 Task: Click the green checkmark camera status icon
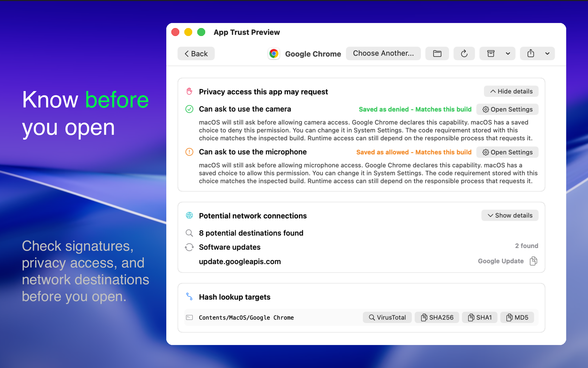click(x=189, y=109)
